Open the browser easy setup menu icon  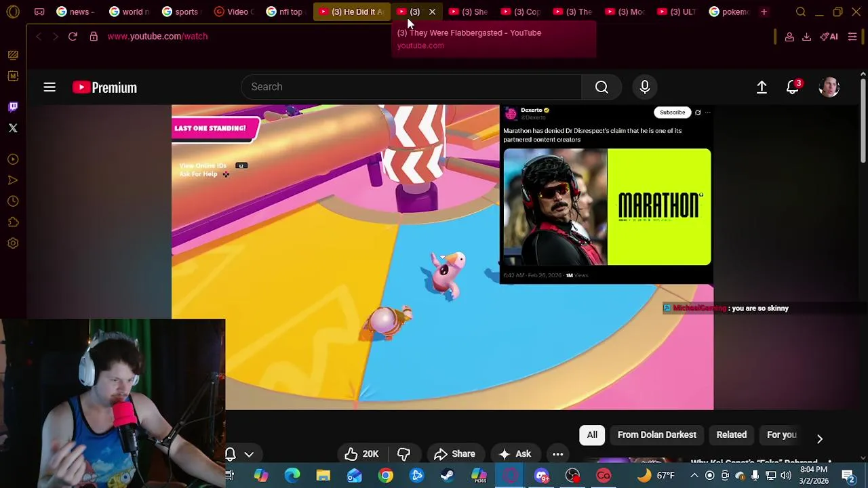pos(852,37)
